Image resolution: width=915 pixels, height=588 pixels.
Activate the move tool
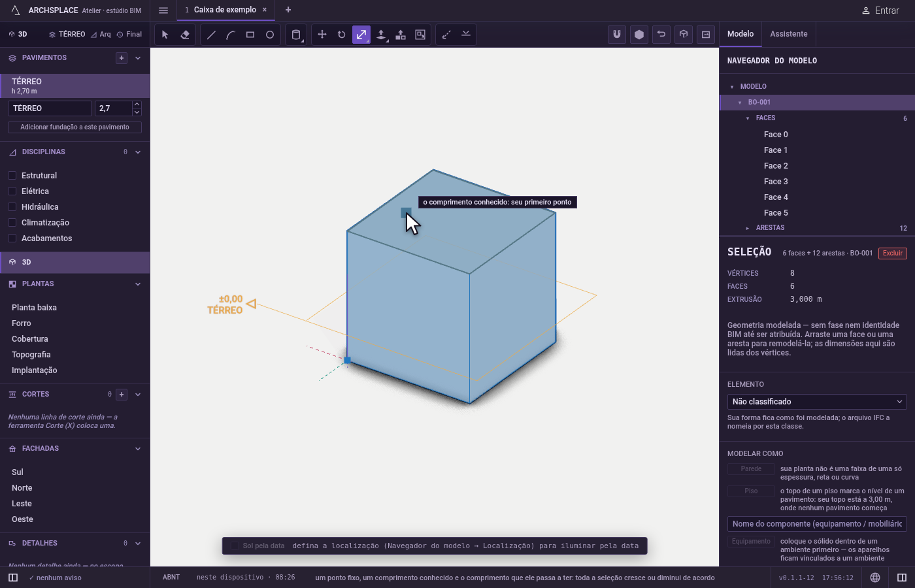(322, 35)
